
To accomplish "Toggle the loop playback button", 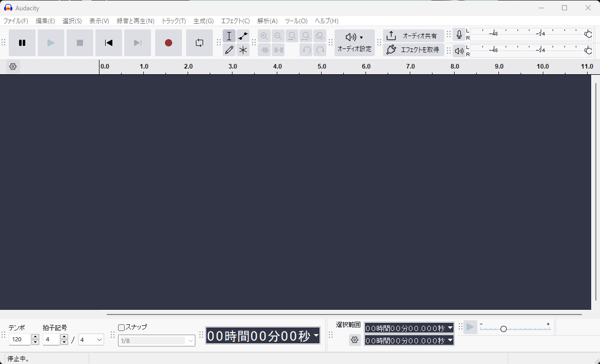I will (199, 43).
